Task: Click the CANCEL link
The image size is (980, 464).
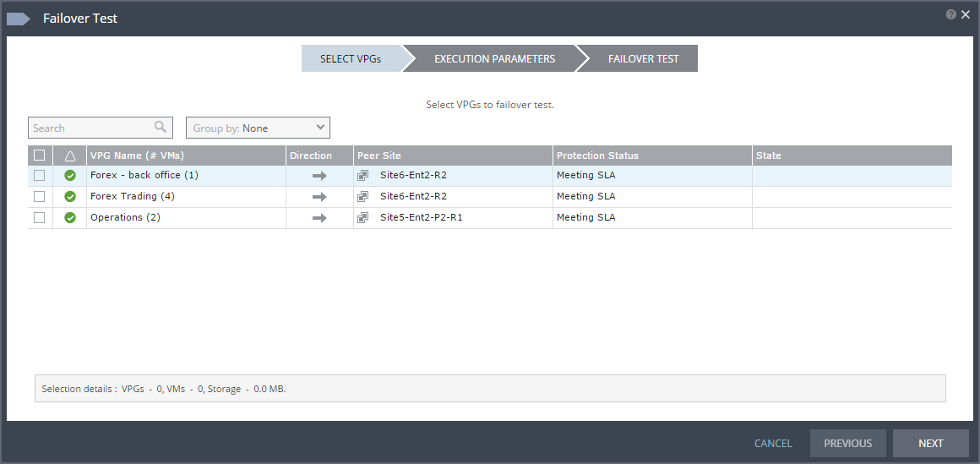Action: [x=773, y=444]
